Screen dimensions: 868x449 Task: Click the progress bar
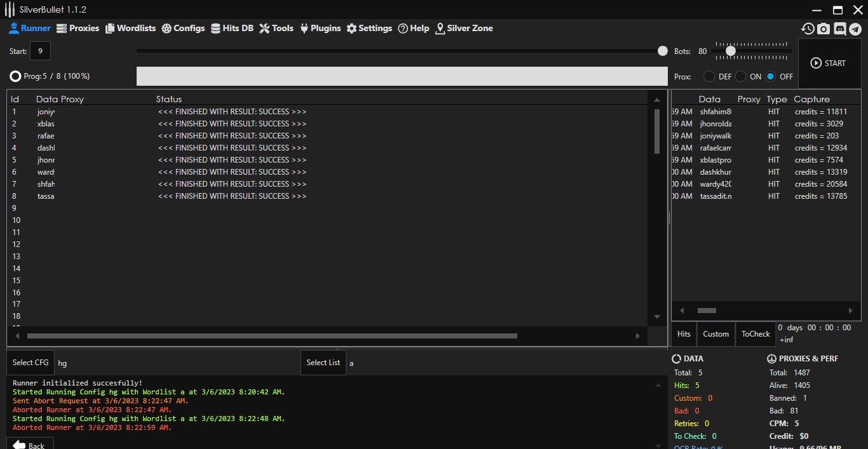point(402,76)
